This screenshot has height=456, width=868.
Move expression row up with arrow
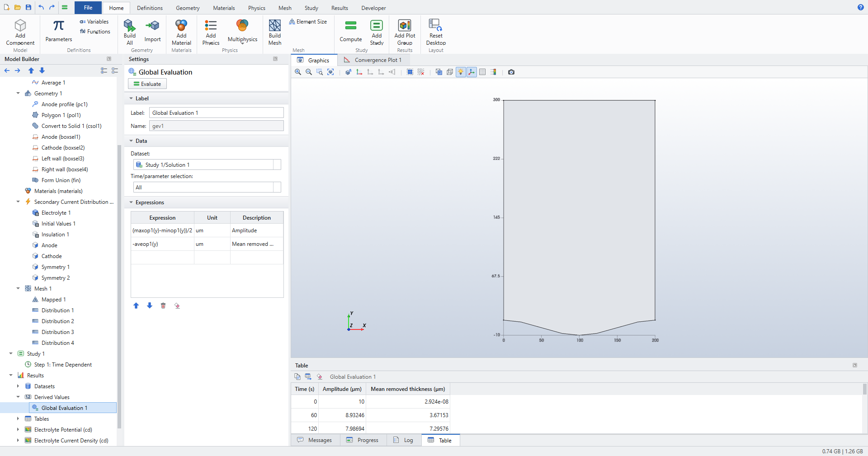(136, 306)
